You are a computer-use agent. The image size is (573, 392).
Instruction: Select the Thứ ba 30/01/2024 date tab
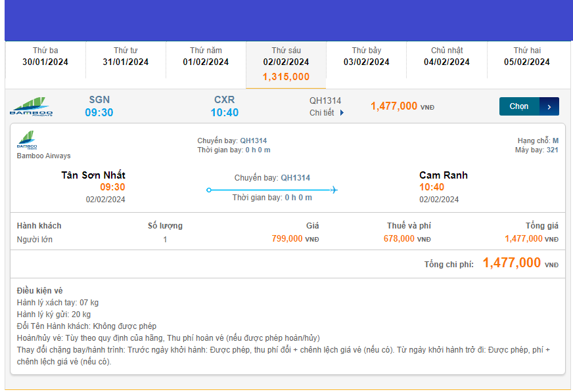point(45,56)
